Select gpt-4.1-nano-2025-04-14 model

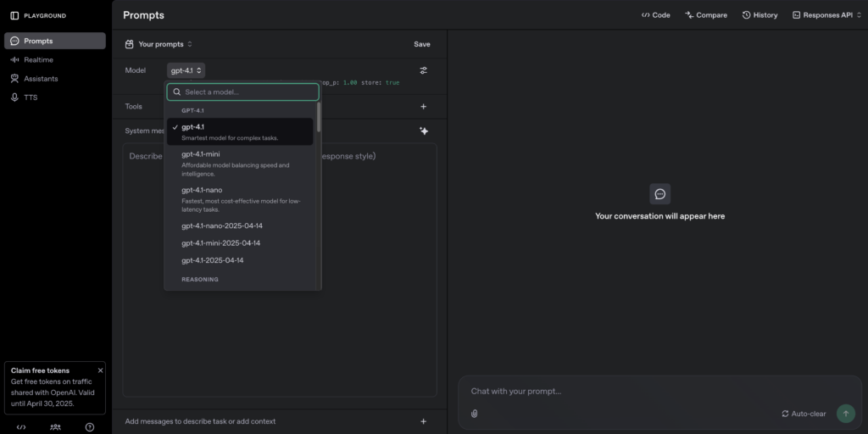coord(240,225)
